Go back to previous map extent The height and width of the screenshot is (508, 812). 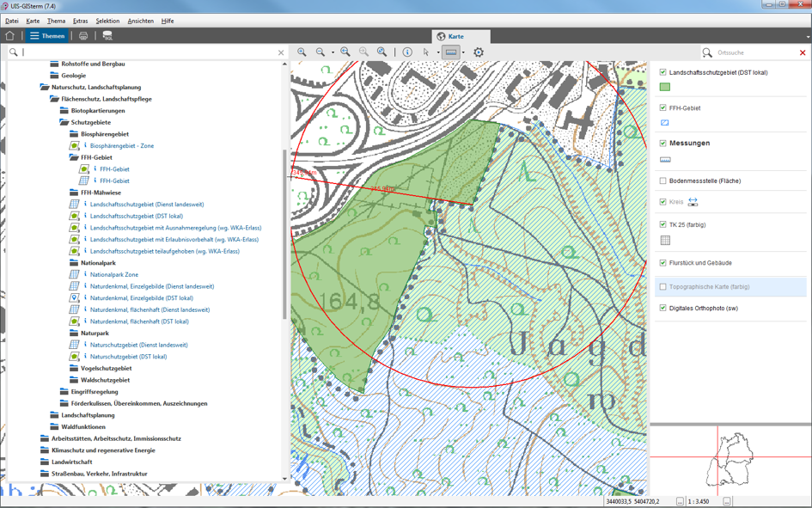coord(345,52)
